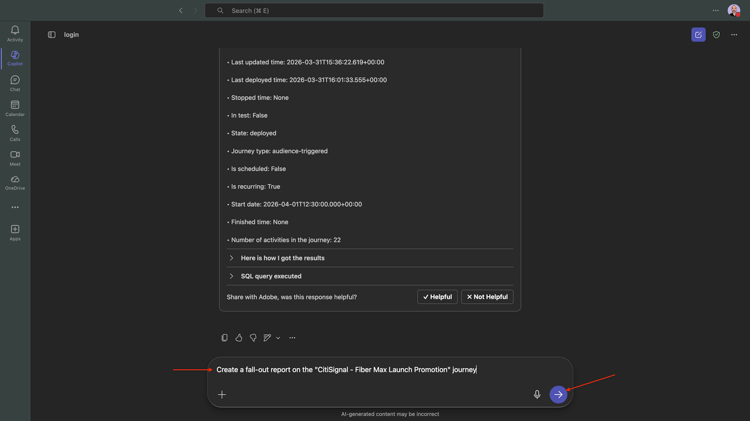Expand 'Here is how I got the results'
Viewport: 750px width, 421px height.
pyautogui.click(x=370, y=258)
